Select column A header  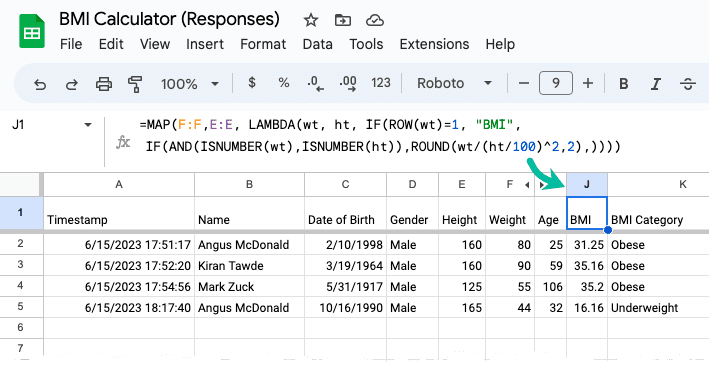pyautogui.click(x=119, y=185)
